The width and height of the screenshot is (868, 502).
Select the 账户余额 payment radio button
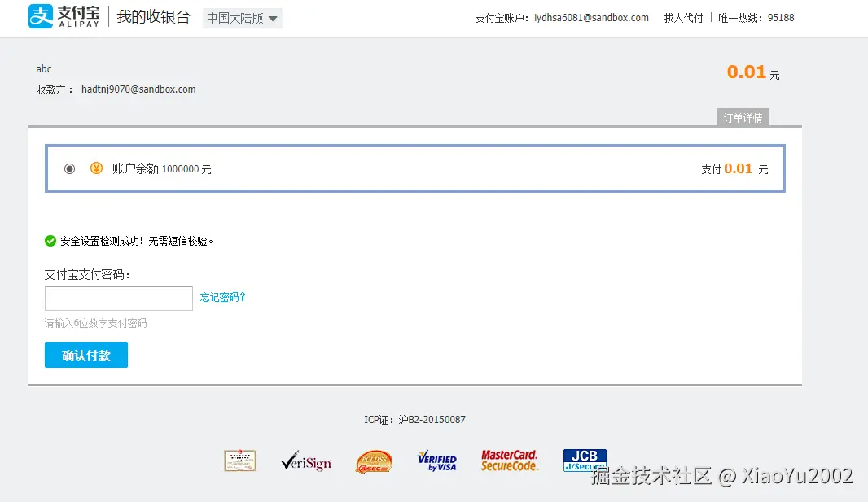69,168
